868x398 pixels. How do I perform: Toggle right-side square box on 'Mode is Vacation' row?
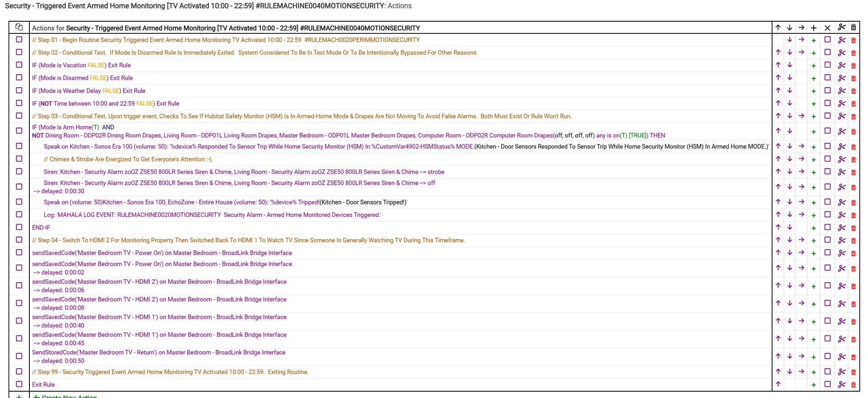827,65
